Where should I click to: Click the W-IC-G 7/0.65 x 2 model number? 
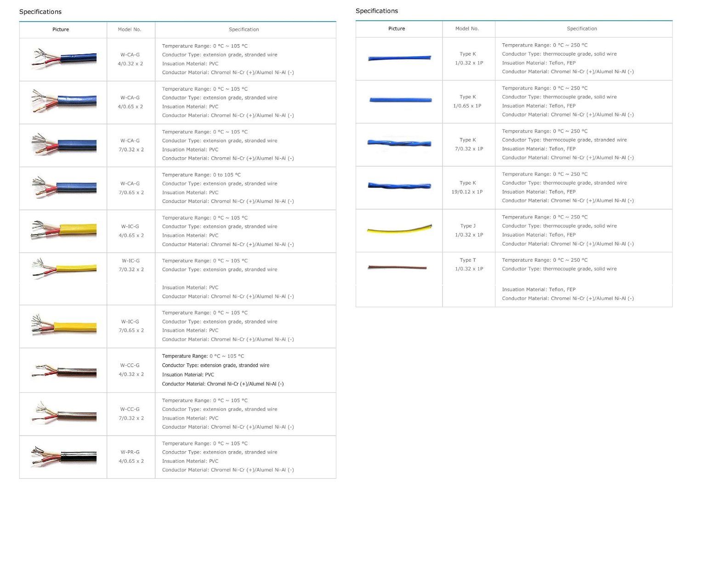(x=131, y=326)
